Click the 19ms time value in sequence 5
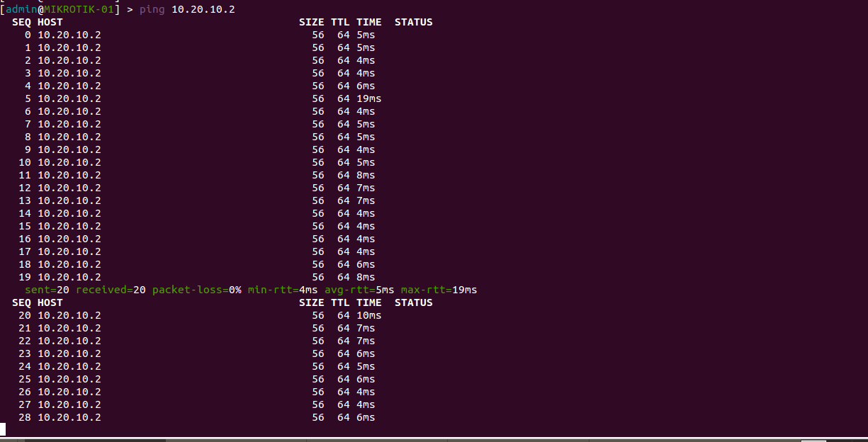Viewport: 868px width, 442px height. click(x=368, y=98)
